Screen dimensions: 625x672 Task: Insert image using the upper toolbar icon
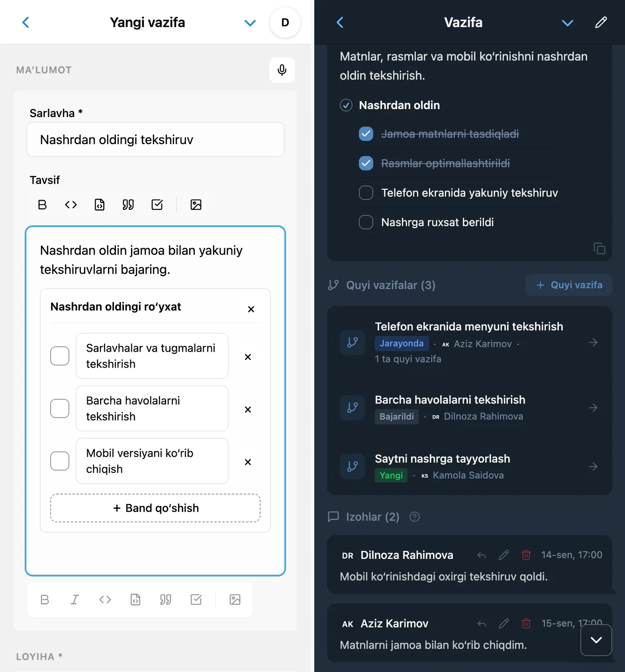(x=196, y=204)
